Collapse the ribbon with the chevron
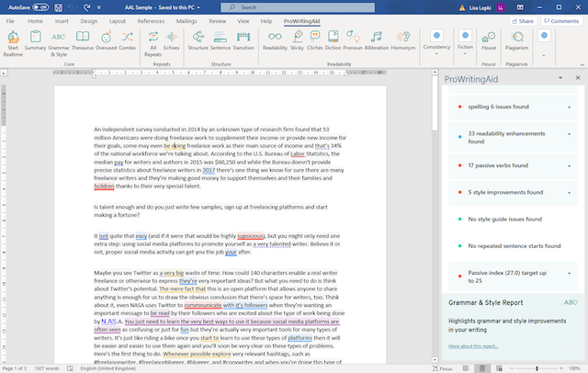The image size is (588, 373). pos(582,64)
